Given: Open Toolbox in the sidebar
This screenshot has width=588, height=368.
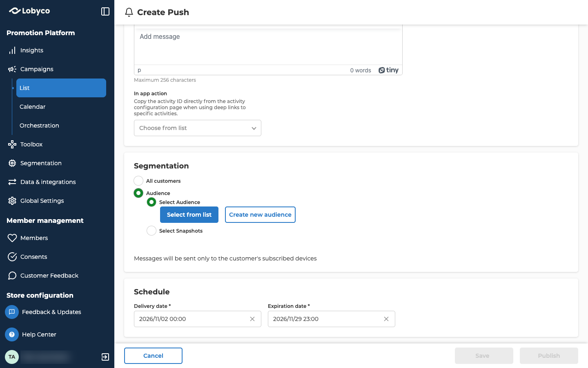Looking at the screenshot, I should (x=57, y=144).
